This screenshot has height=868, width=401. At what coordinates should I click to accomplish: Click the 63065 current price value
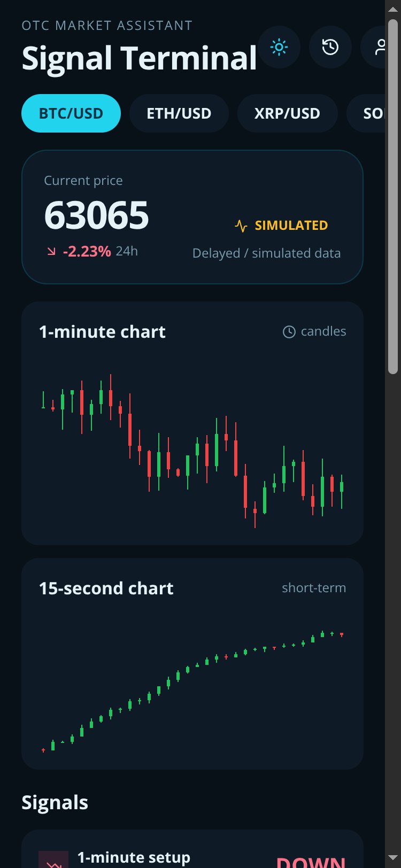pyautogui.click(x=96, y=215)
